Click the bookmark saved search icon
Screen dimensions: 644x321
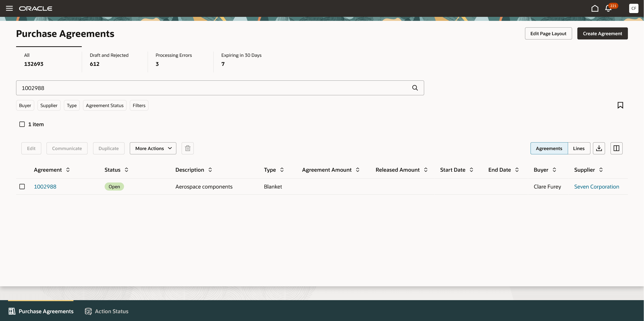pyautogui.click(x=620, y=105)
